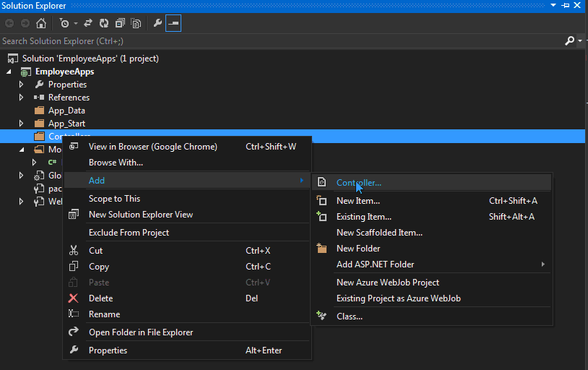Expand the Properties node
The image size is (588, 370).
(22, 85)
